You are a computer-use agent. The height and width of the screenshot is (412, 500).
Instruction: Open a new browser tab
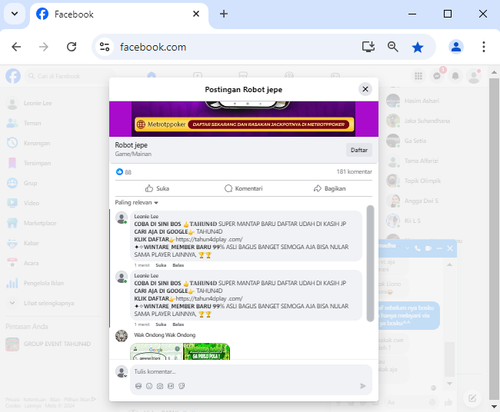(224, 14)
